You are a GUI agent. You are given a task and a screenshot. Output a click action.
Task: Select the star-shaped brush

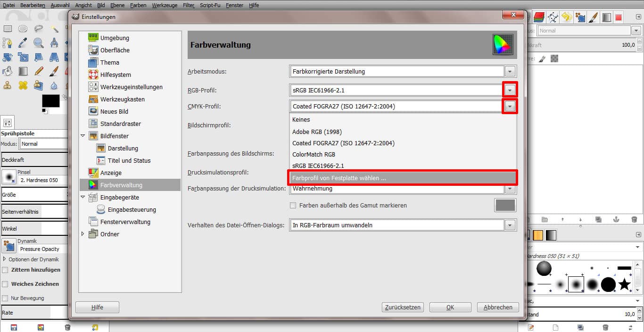tap(624, 284)
